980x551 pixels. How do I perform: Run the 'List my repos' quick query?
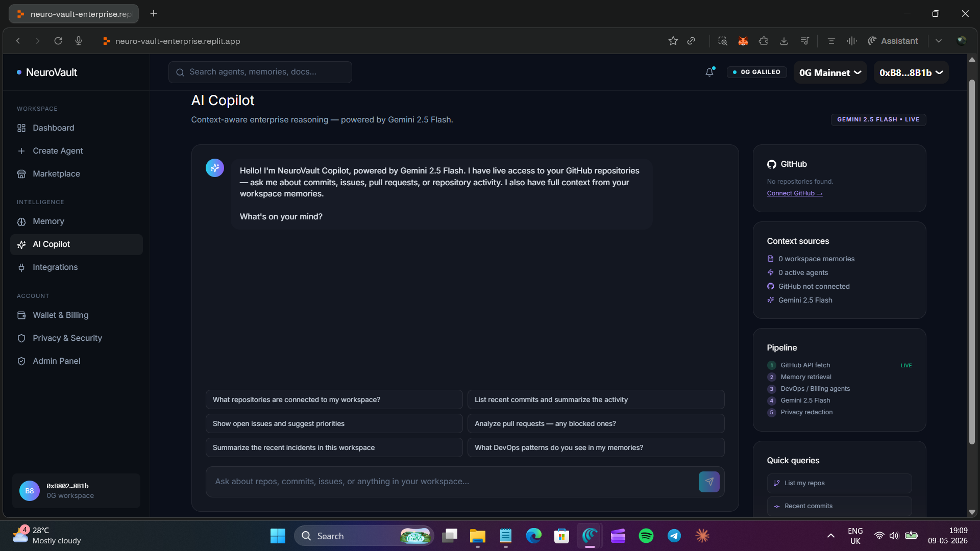point(840,483)
